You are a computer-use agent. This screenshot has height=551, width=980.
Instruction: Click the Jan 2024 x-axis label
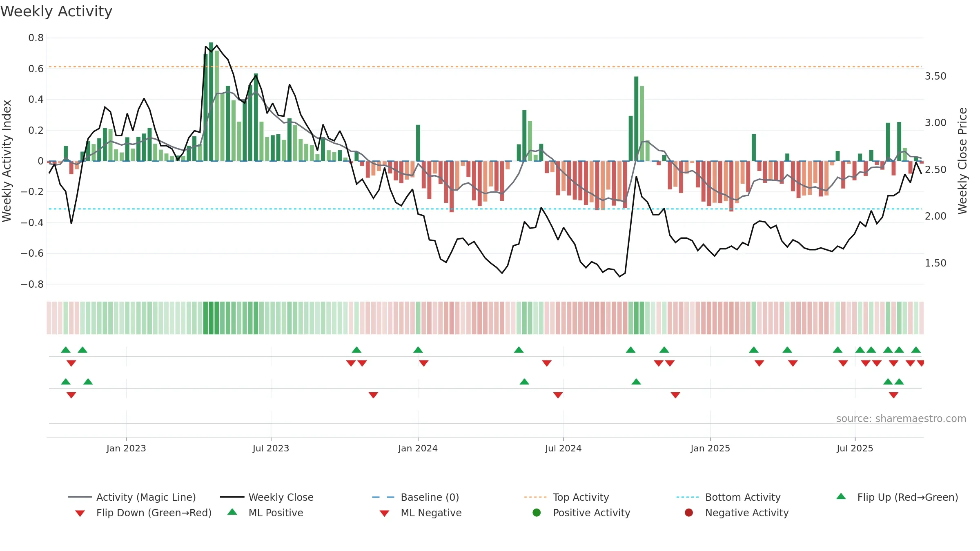418,448
